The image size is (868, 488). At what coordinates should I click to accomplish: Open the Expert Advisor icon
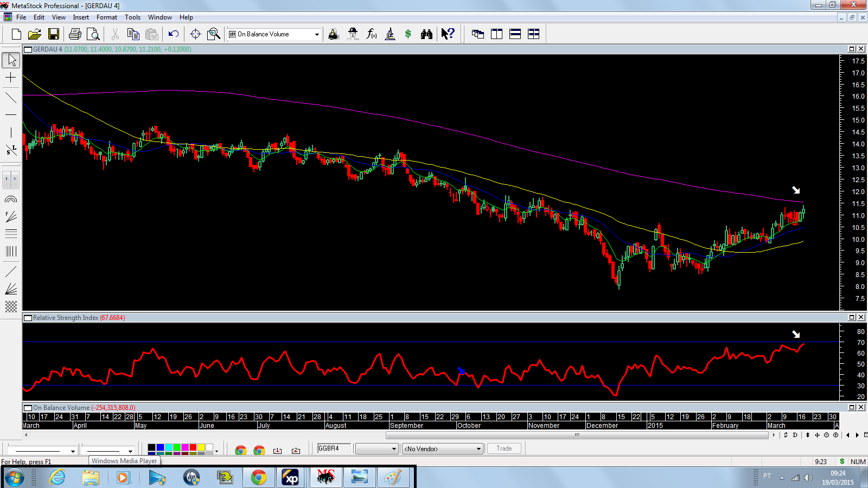pos(353,34)
